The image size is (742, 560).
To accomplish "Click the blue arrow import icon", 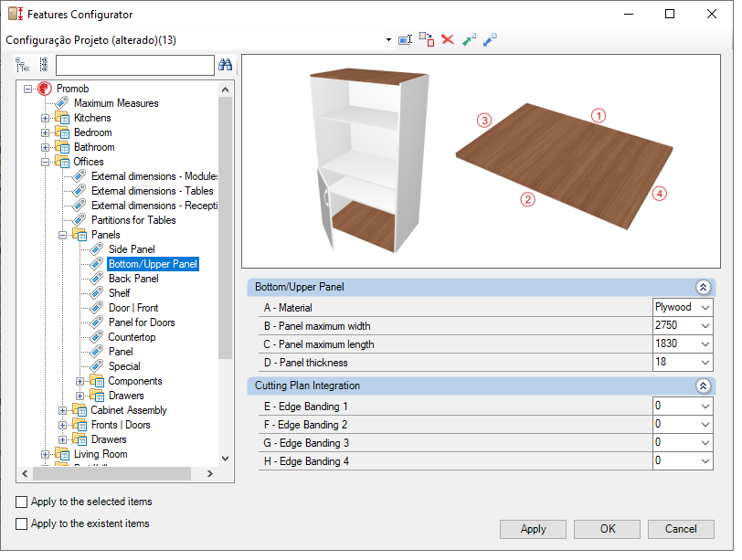I will tap(490, 39).
